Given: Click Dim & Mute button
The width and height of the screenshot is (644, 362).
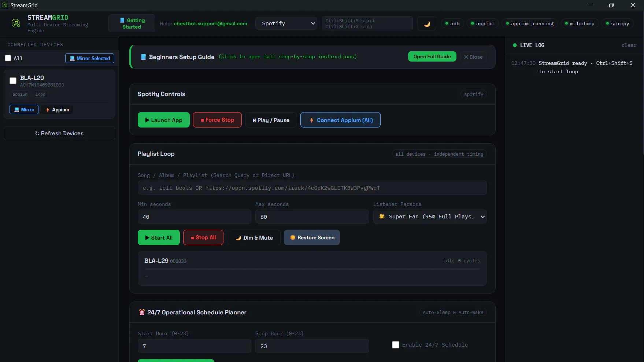Looking at the screenshot, I should pyautogui.click(x=254, y=237).
